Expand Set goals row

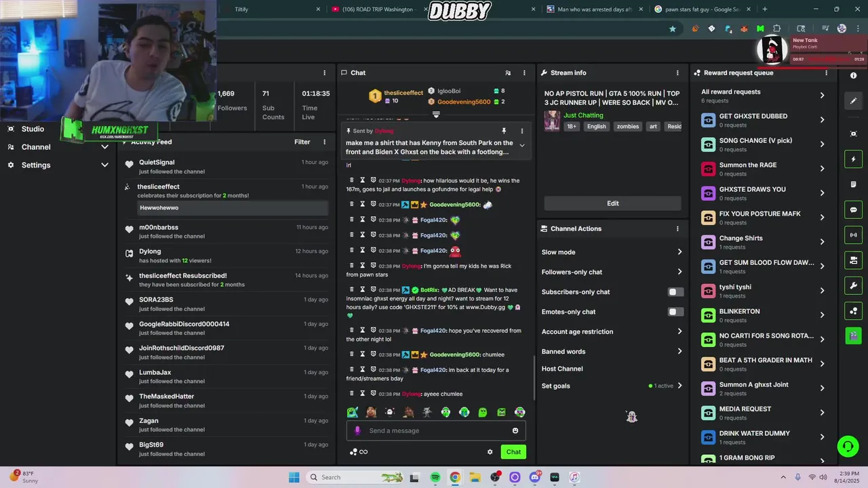[612, 386]
